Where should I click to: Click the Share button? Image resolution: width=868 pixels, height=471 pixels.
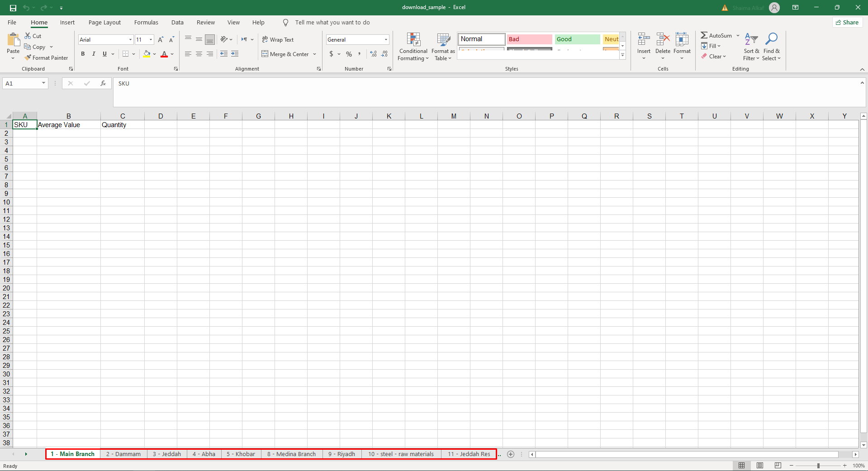[x=847, y=23]
